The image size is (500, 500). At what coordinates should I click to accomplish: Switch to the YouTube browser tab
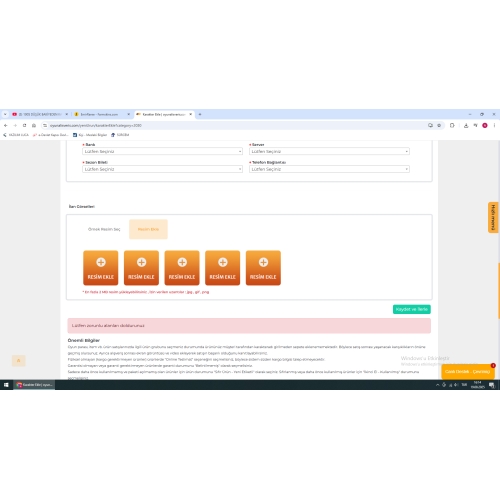point(40,114)
